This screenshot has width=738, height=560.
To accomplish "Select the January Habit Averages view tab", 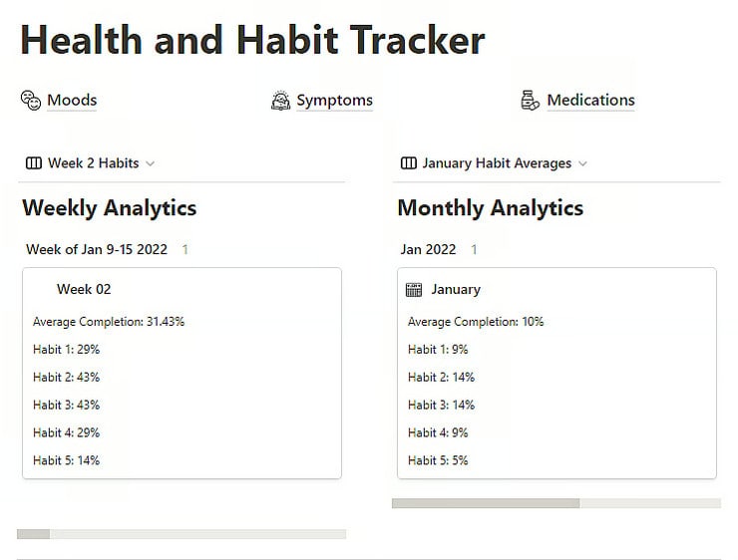I will 497,163.
